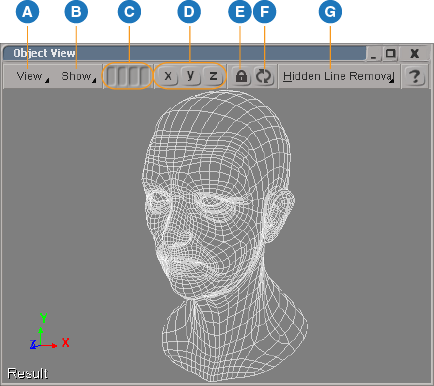The height and width of the screenshot is (386, 434).
Task: Click the Object View title bar
Action: coord(184,53)
